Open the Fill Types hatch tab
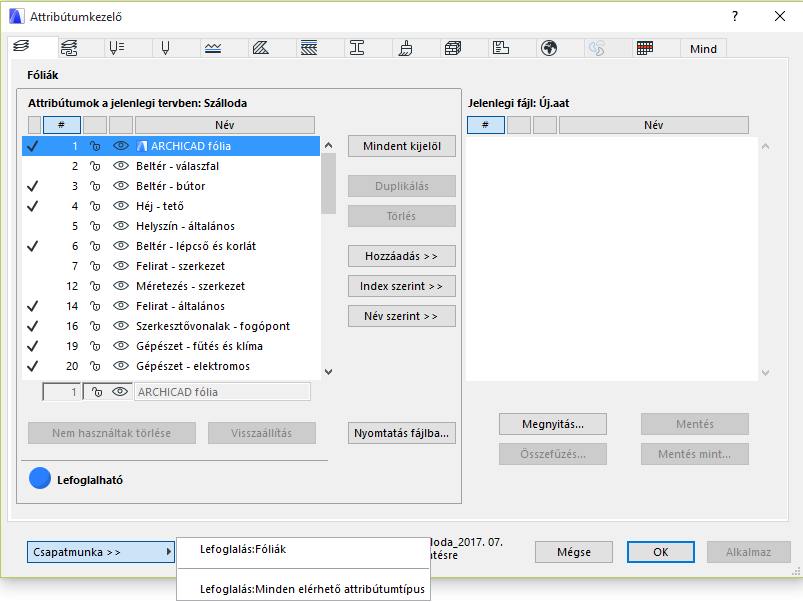The image size is (803, 602). pyautogui.click(x=261, y=48)
